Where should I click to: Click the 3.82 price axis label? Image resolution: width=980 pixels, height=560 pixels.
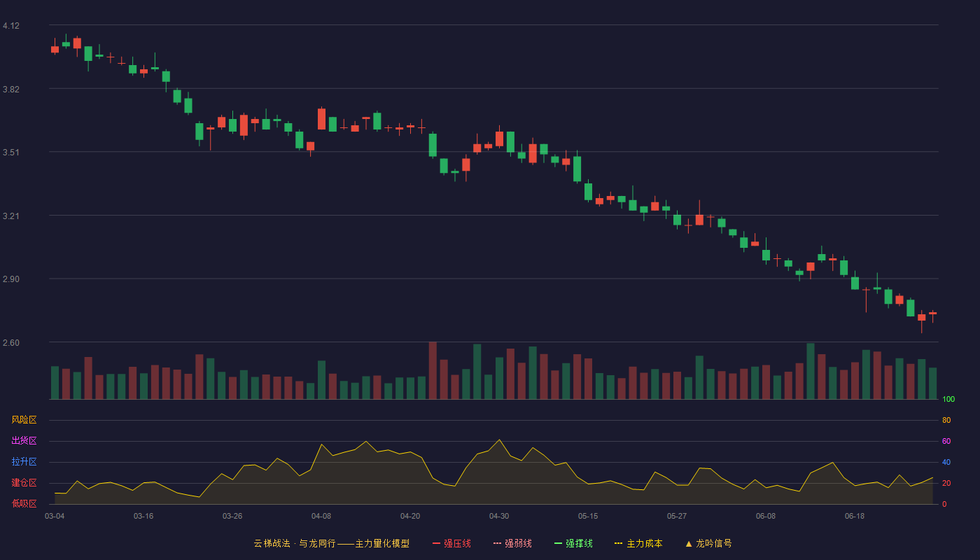(11, 89)
